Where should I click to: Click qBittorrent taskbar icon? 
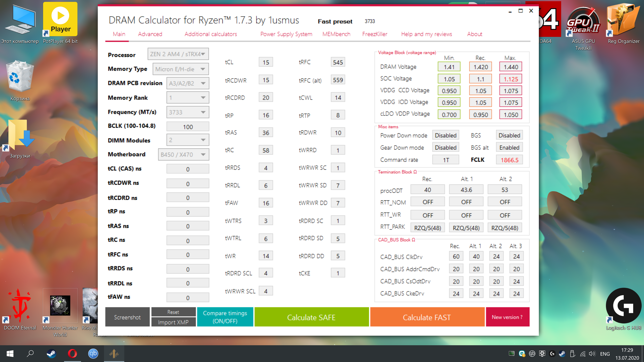(x=93, y=353)
